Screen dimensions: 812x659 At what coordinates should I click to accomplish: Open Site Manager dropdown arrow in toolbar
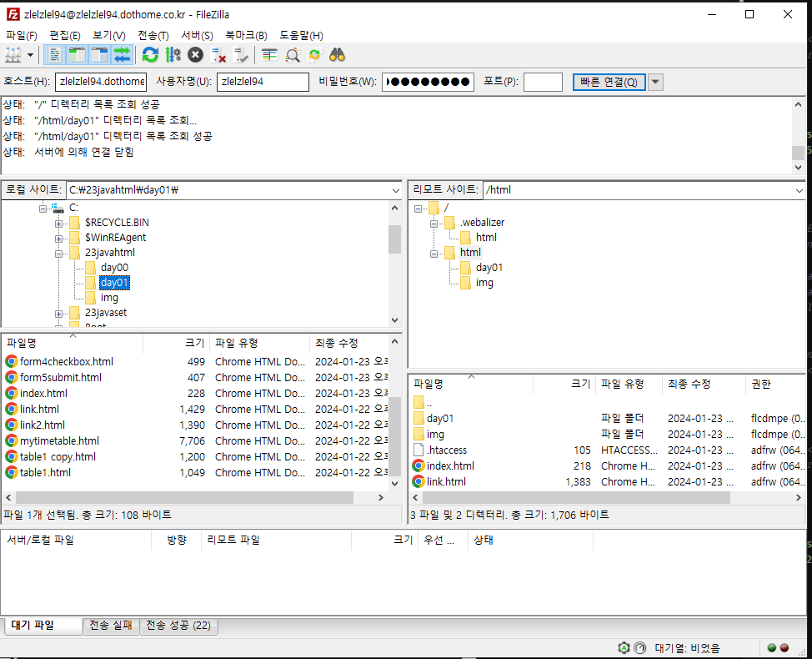click(31, 55)
